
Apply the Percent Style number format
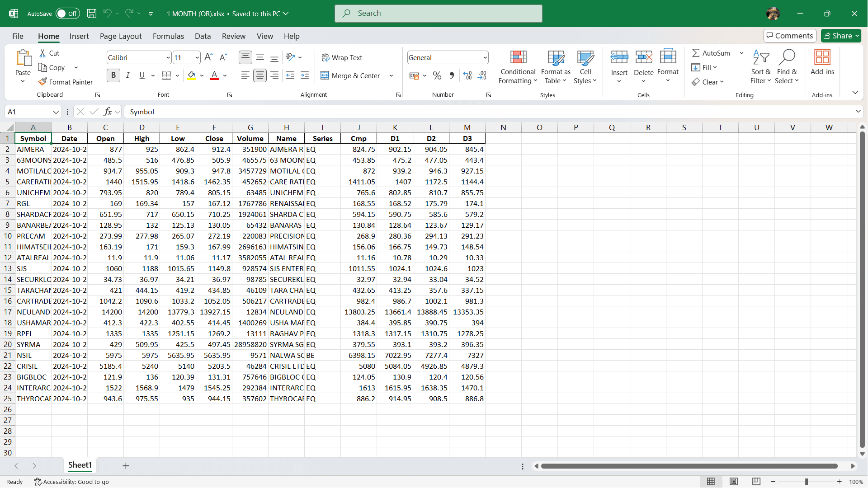tap(437, 75)
